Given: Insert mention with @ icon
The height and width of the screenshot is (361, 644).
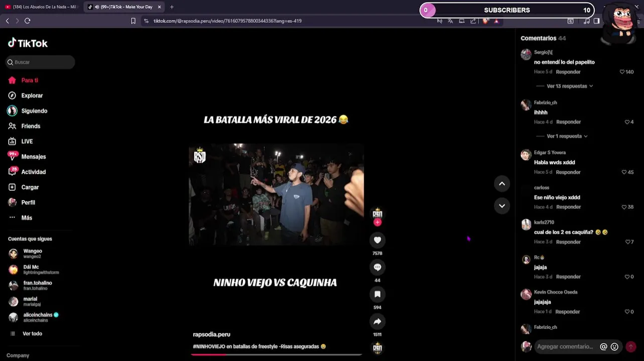Looking at the screenshot, I should pyautogui.click(x=603, y=346).
